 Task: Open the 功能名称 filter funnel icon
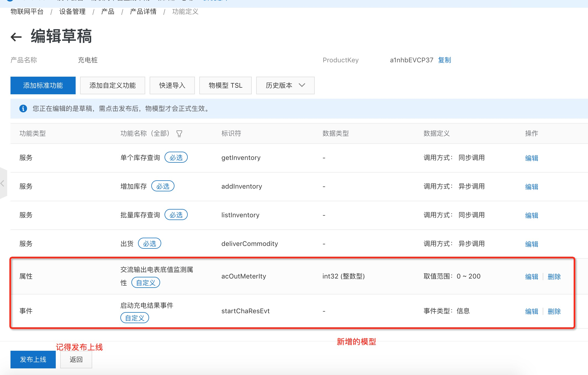(179, 134)
